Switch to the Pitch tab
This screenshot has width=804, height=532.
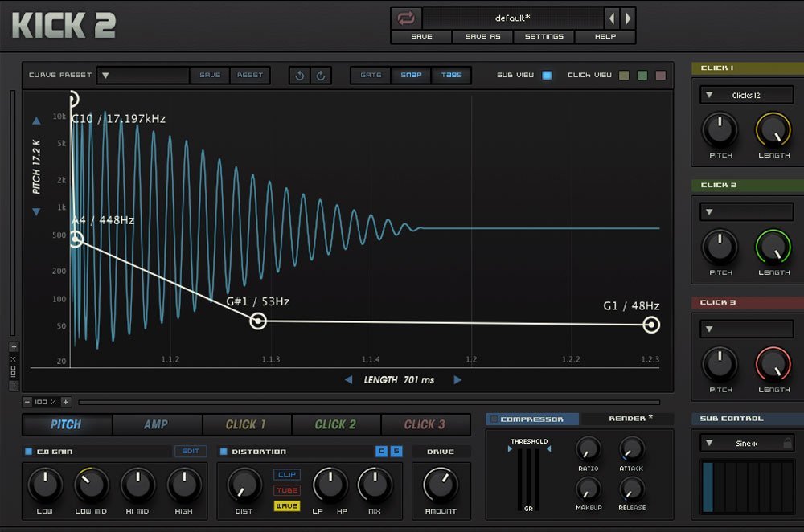pyautogui.click(x=68, y=424)
